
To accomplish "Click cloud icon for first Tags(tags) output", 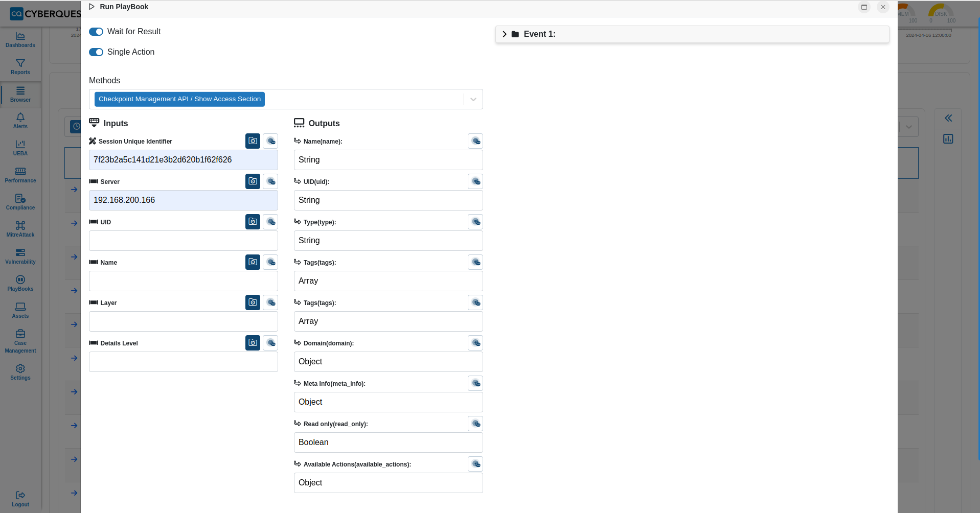I will click(475, 262).
